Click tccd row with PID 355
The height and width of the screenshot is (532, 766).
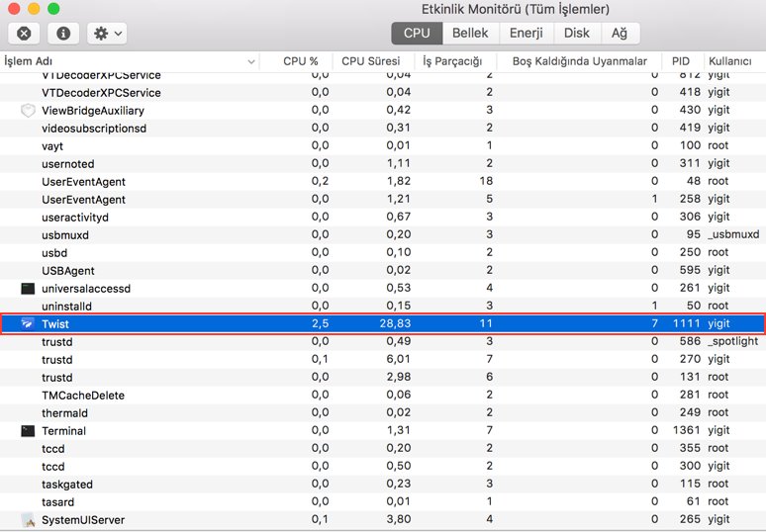(383, 449)
